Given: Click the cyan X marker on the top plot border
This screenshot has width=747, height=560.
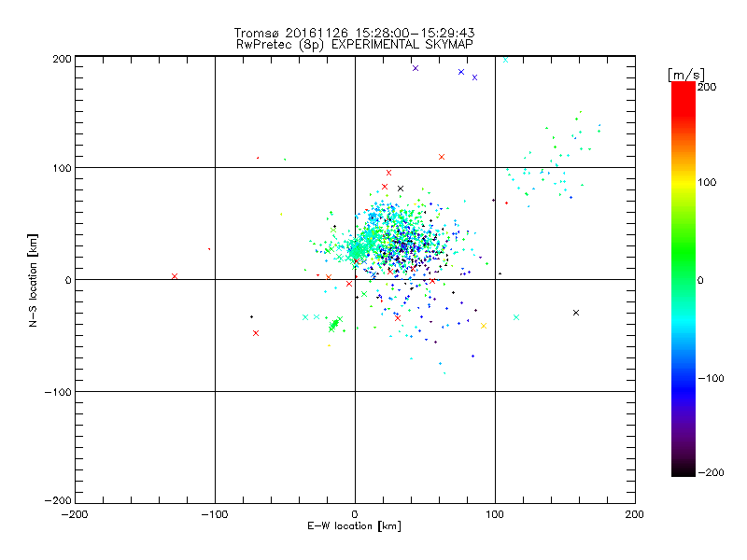Looking at the screenshot, I should 506,59.
